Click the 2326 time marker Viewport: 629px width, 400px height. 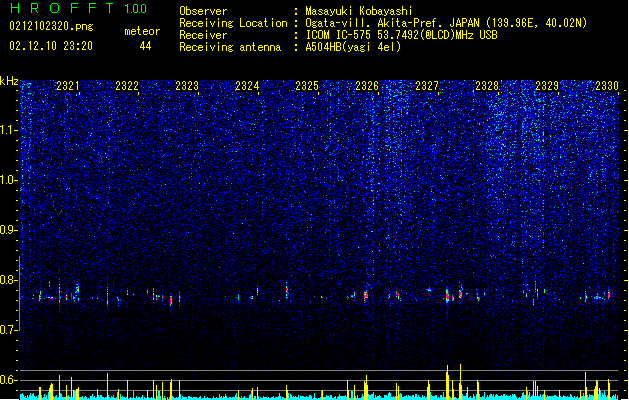[x=367, y=85]
